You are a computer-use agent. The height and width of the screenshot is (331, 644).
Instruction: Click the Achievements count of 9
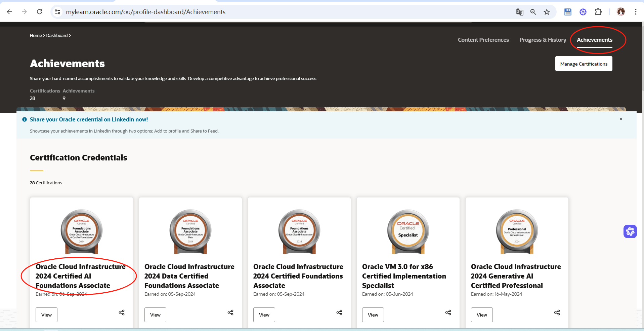pyautogui.click(x=64, y=98)
